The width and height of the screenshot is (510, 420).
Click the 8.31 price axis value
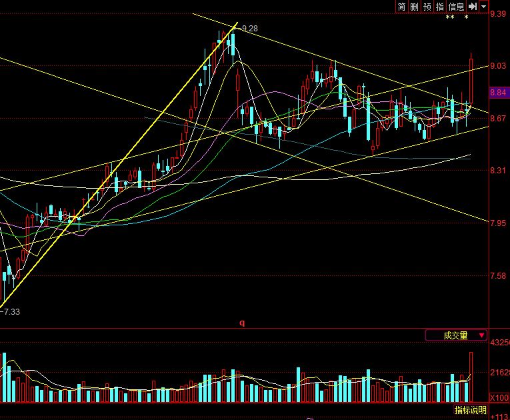[498, 171]
